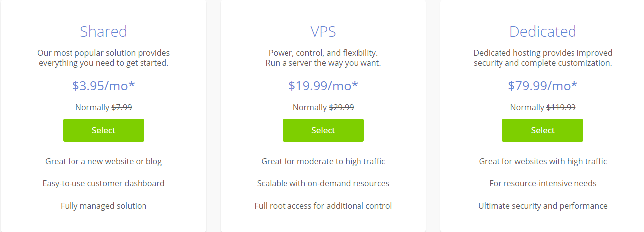
Task: Click the VPS plan heading
Action: coord(323,32)
